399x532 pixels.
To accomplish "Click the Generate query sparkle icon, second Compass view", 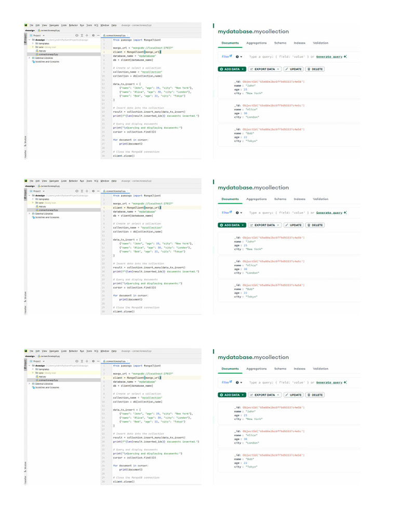I will 345,212.
